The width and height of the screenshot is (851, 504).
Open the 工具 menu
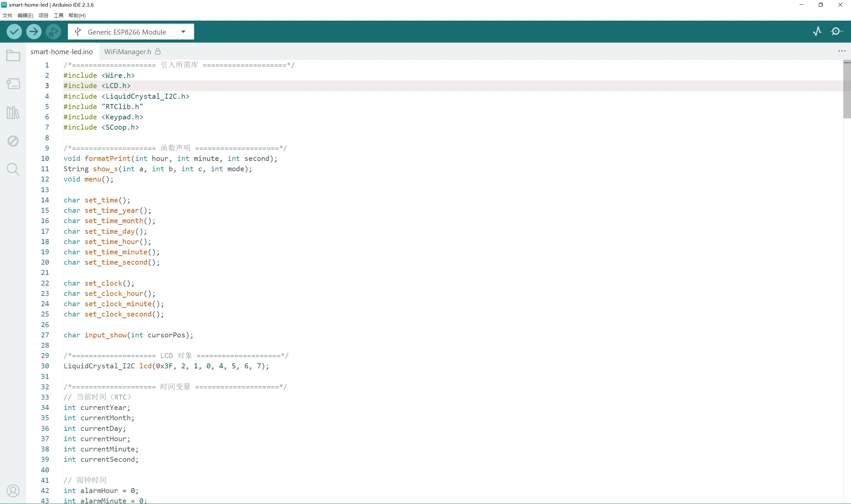(x=59, y=15)
